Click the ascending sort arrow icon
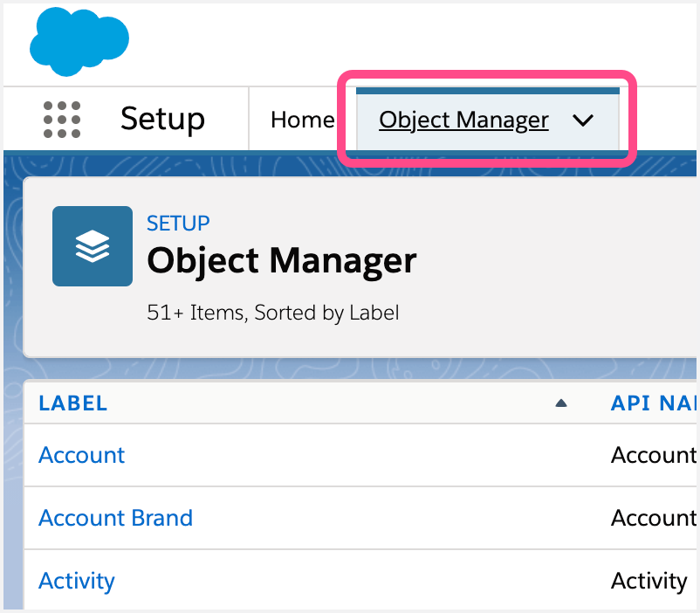Screen dimensions: 700x613 coord(561,403)
